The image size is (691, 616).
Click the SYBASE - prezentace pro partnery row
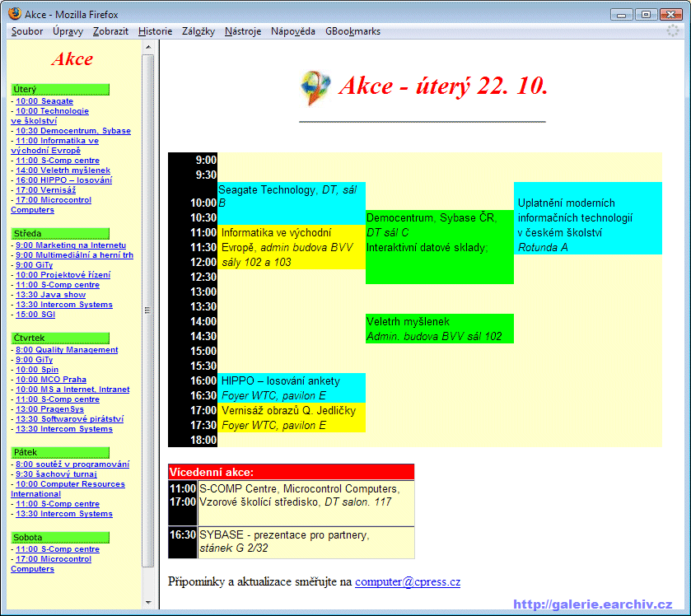pos(292,543)
